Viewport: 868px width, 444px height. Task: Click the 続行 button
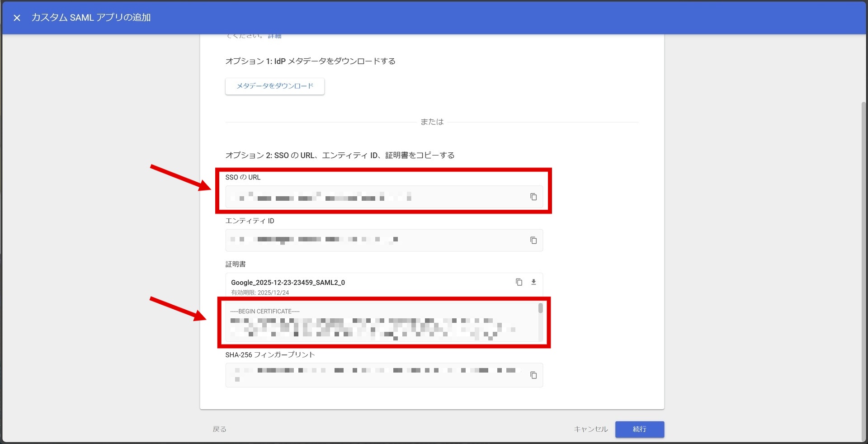(x=639, y=429)
